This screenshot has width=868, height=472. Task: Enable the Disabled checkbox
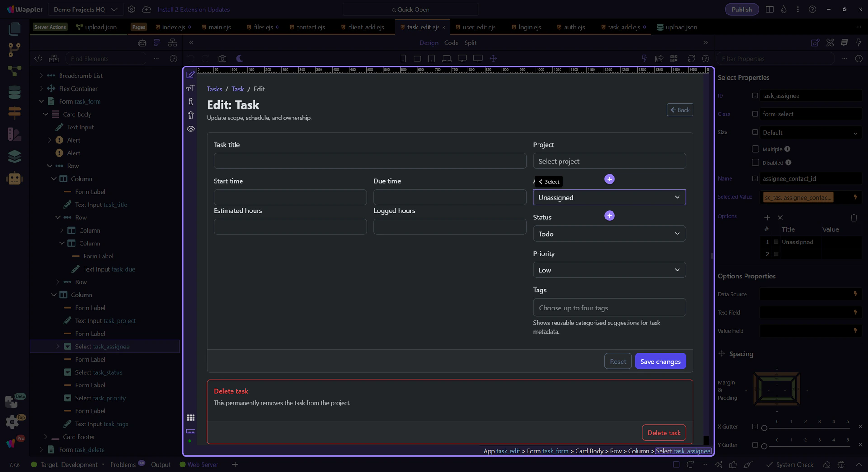coord(755,162)
